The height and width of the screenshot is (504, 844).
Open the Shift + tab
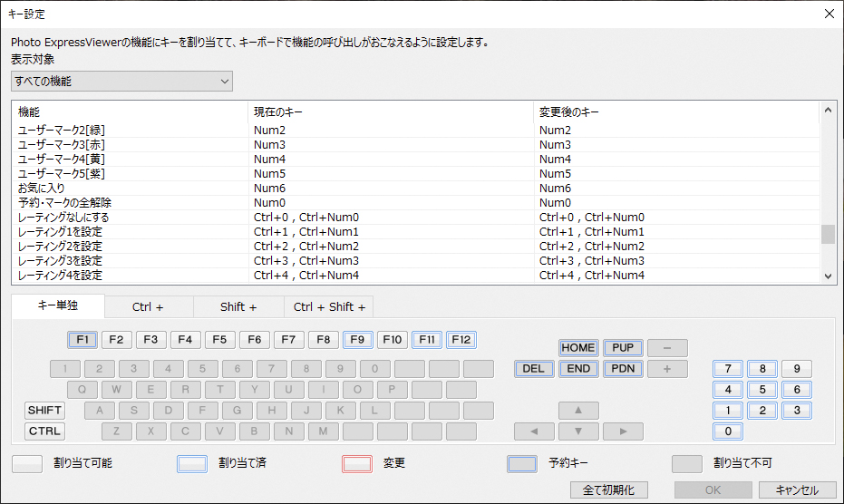pyautogui.click(x=238, y=307)
